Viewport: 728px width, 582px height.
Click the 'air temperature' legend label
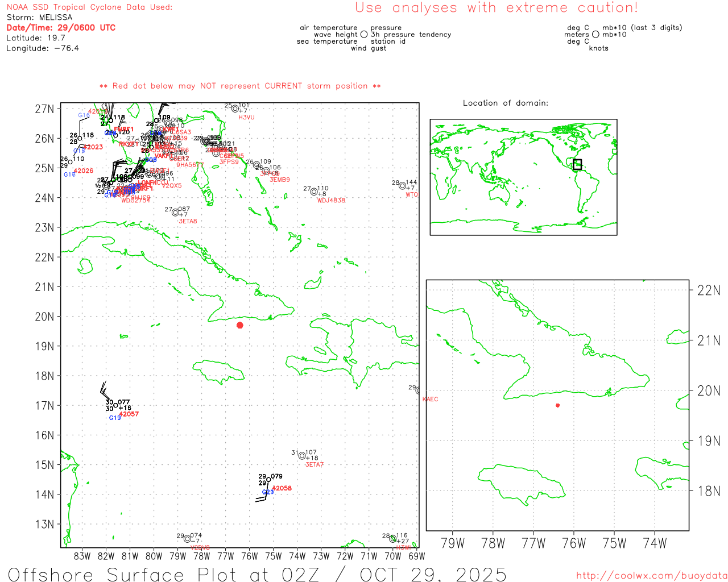[329, 28]
